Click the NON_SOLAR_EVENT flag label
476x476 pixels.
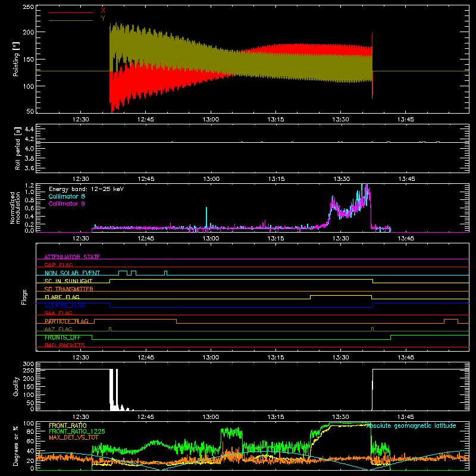pyautogui.click(x=72, y=273)
